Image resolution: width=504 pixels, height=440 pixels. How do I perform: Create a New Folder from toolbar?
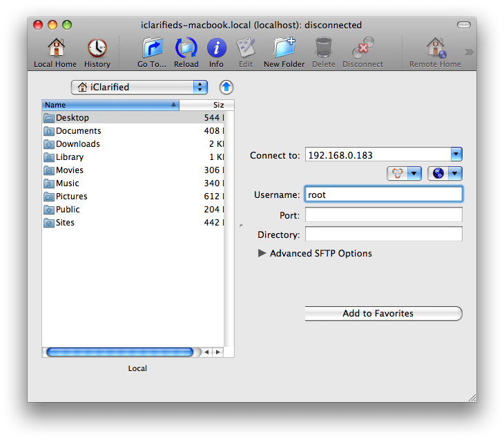pyautogui.click(x=284, y=52)
